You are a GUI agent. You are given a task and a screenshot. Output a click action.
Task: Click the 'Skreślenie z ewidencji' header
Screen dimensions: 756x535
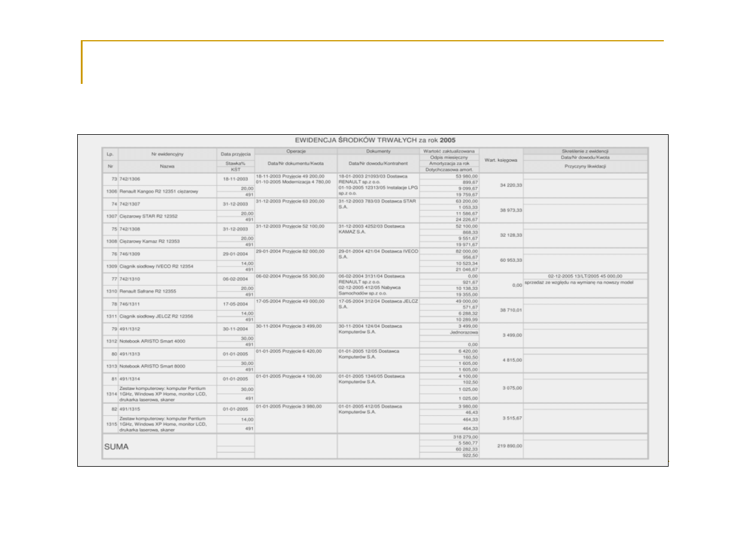(x=585, y=151)
